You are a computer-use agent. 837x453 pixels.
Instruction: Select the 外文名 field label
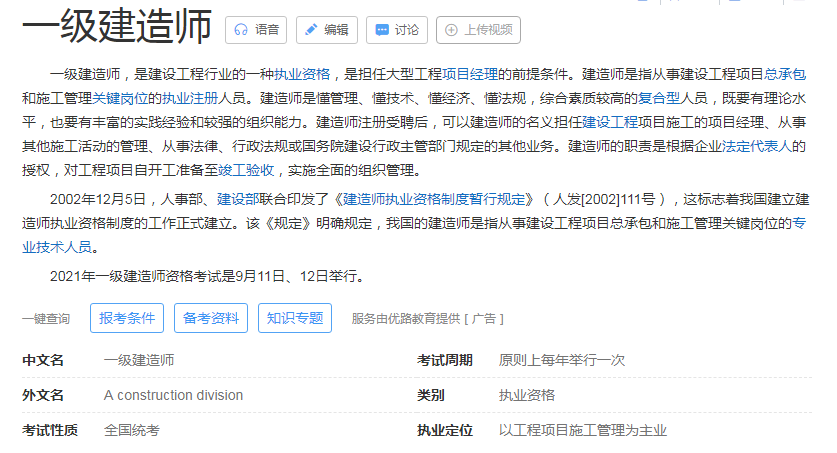[x=43, y=395]
